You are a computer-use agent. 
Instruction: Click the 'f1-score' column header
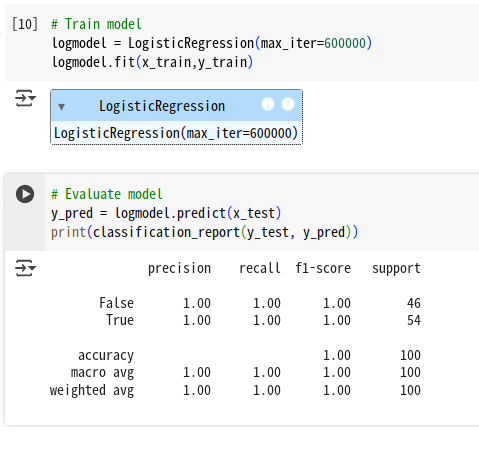coord(323,268)
